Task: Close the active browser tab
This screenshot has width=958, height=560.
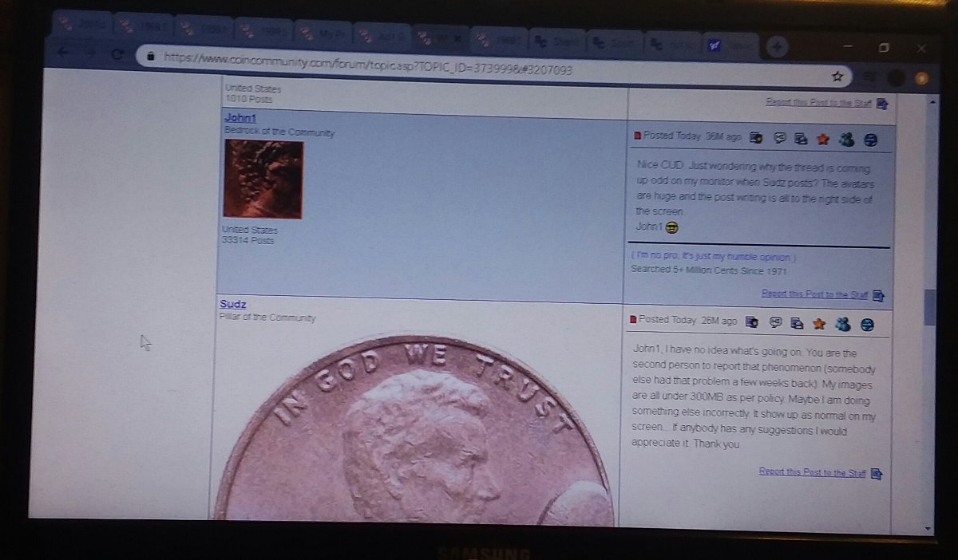Action: [x=457, y=37]
